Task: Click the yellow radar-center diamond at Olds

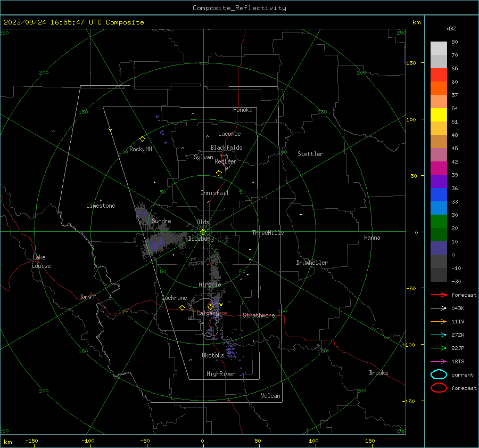Action: click(x=203, y=232)
